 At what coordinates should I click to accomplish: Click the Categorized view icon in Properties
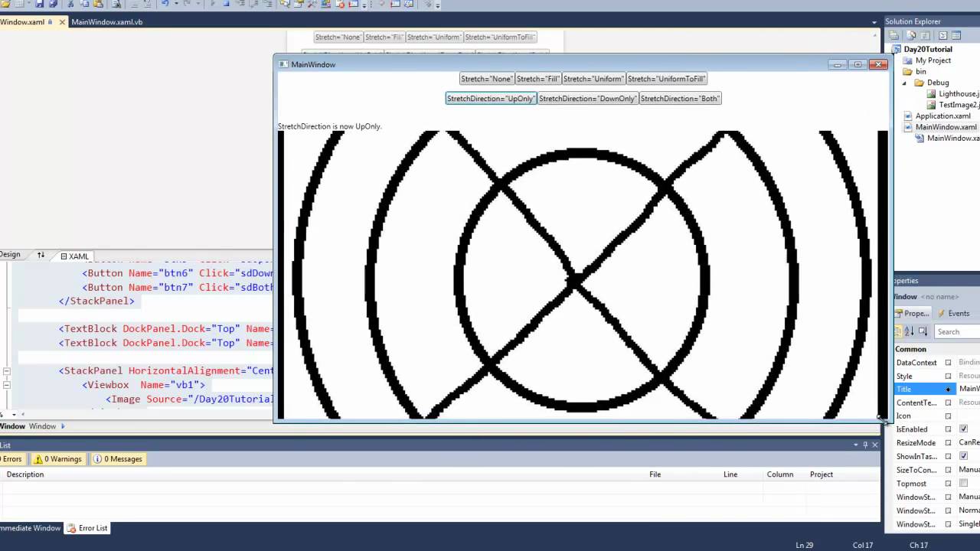click(x=898, y=331)
